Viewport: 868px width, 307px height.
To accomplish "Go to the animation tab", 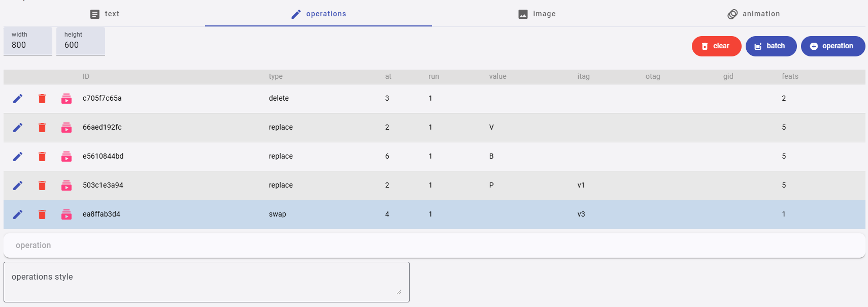I will (753, 14).
